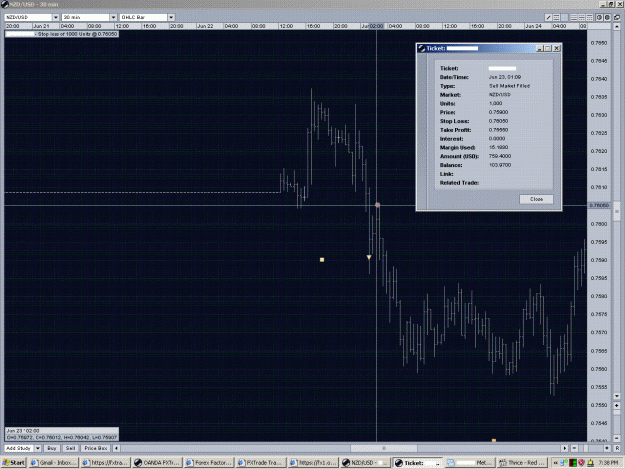Click the horizontal scrollbar thumb below chart
Viewport: 625px width, 469px height.
tap(383, 448)
